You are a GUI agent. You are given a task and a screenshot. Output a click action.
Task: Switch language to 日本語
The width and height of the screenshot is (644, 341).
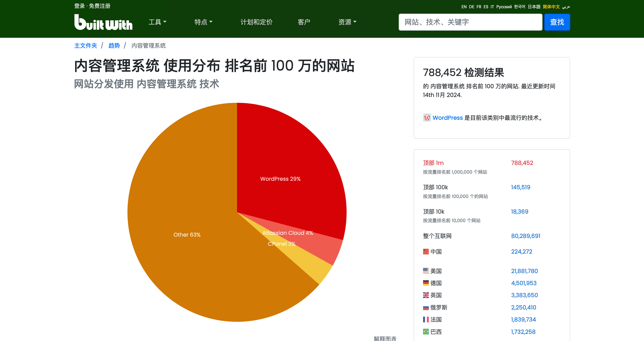pyautogui.click(x=534, y=7)
